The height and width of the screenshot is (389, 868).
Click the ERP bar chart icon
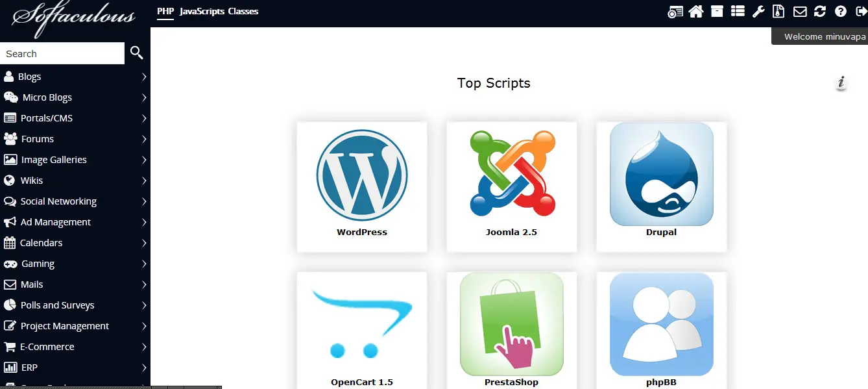coord(10,367)
